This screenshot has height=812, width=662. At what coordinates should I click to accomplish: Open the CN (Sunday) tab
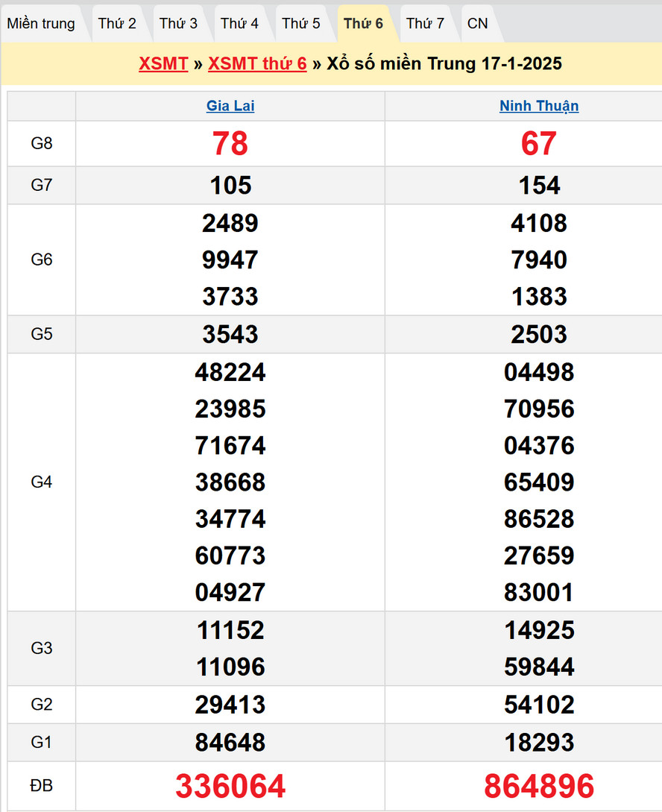tap(477, 24)
